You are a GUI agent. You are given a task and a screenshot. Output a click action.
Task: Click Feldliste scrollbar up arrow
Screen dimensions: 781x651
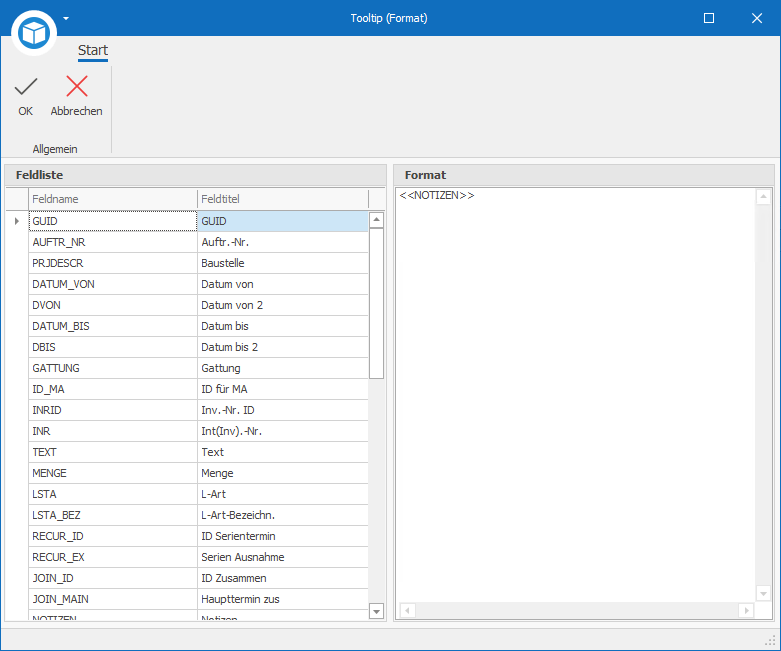377,220
